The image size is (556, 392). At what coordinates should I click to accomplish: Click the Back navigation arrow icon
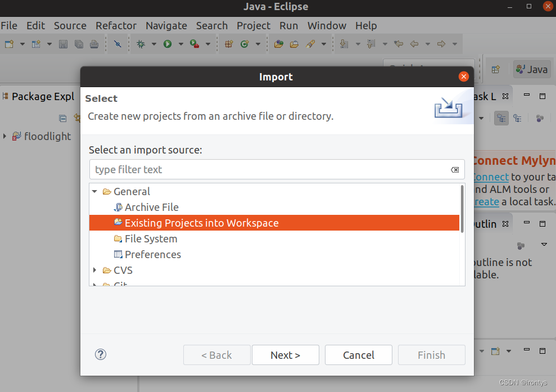[x=414, y=44]
